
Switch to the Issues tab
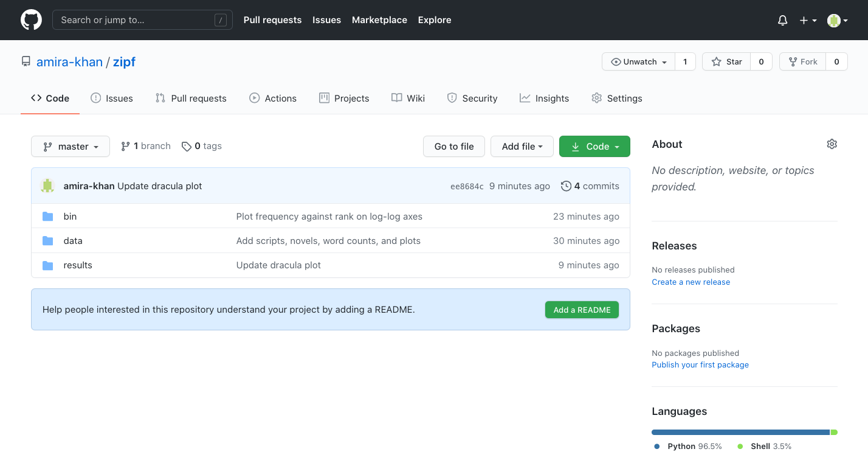pos(112,98)
